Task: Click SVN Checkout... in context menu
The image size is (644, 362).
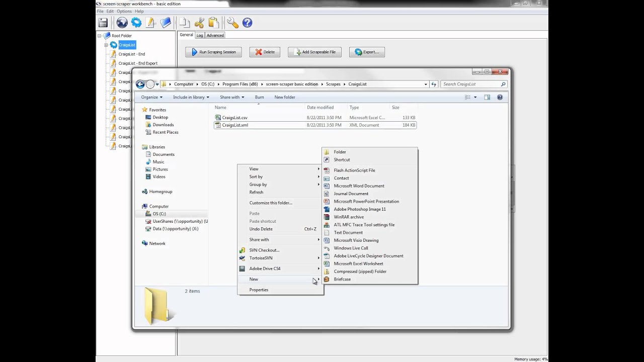Action: tap(280, 250)
